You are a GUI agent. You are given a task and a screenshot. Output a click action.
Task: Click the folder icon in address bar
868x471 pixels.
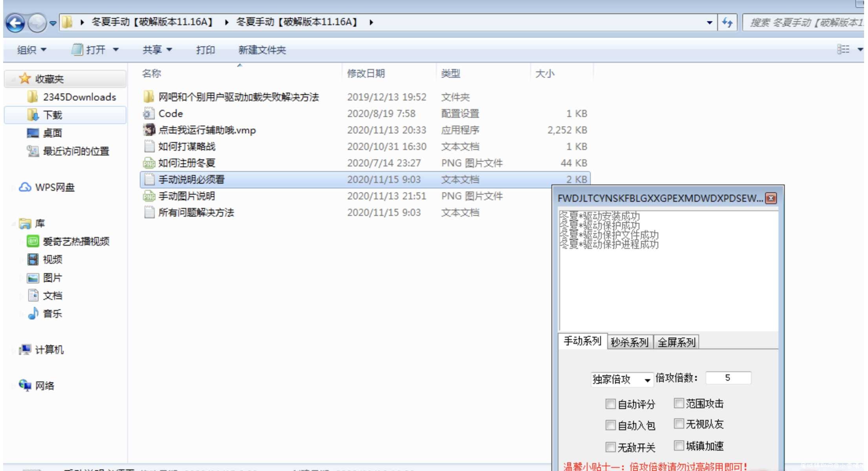(67, 22)
